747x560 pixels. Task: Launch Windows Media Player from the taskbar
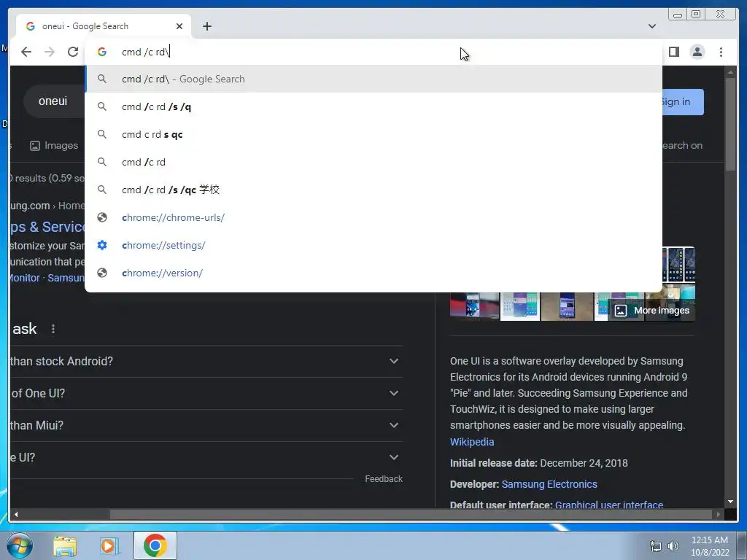[109, 545]
